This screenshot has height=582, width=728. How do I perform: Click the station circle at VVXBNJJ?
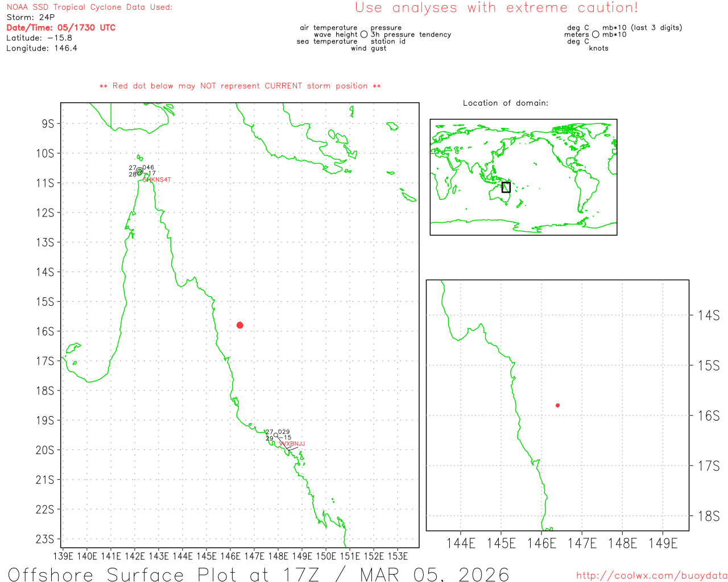(276, 435)
